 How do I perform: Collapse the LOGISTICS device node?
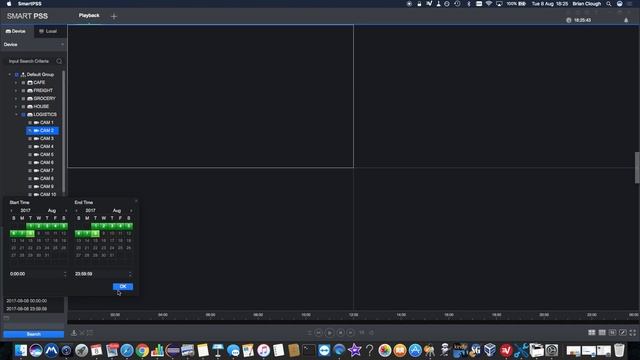pos(16,115)
